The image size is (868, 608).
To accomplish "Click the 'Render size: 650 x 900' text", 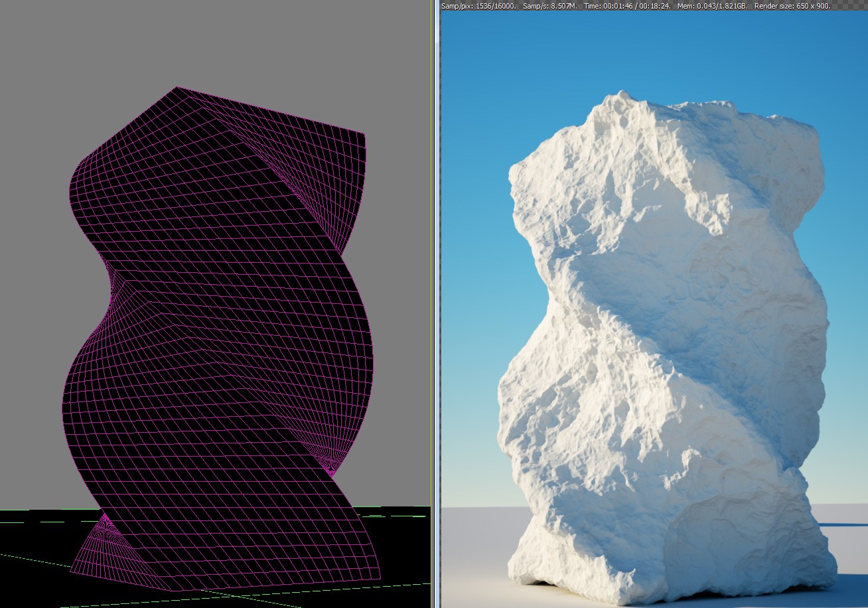I will point(792,5).
